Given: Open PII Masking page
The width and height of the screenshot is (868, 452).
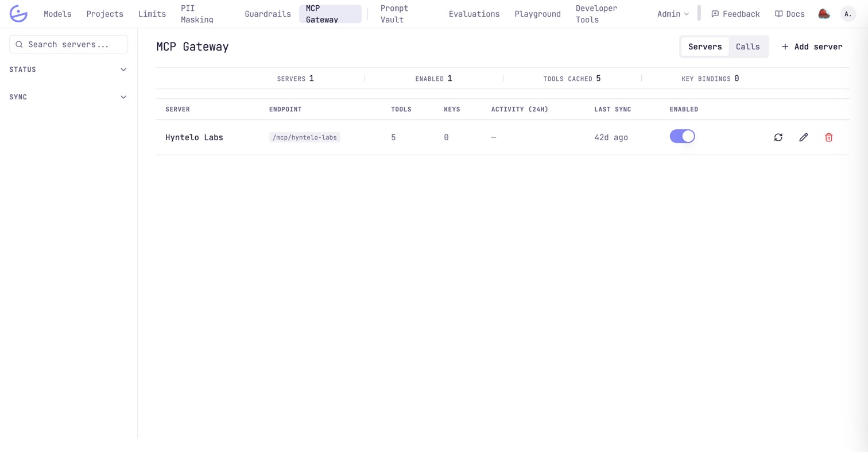Looking at the screenshot, I should [197, 14].
